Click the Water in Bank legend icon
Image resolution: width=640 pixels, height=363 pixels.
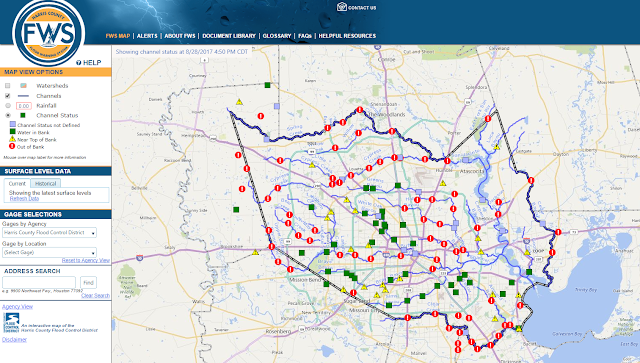click(12, 131)
